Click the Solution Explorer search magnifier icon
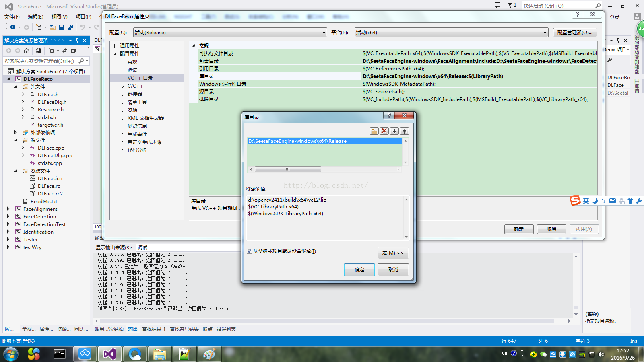Viewport: 644px width, 362px height. click(81, 61)
